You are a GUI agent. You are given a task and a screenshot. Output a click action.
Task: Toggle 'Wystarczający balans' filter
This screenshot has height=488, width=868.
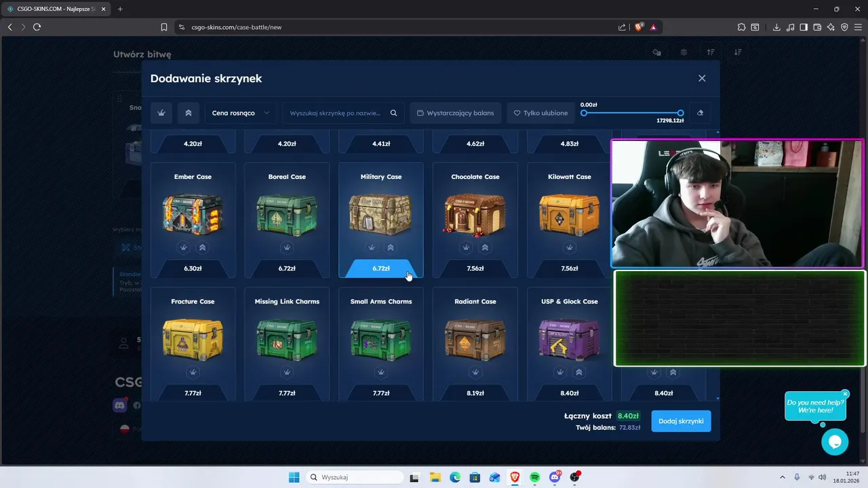[456, 113]
